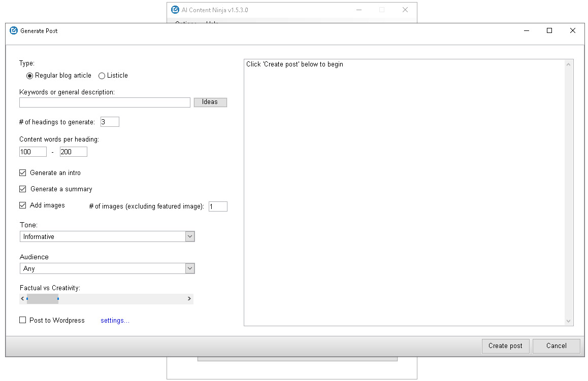Toggle the Add images checkbox
The width and height of the screenshot is (588, 381).
pyautogui.click(x=23, y=205)
